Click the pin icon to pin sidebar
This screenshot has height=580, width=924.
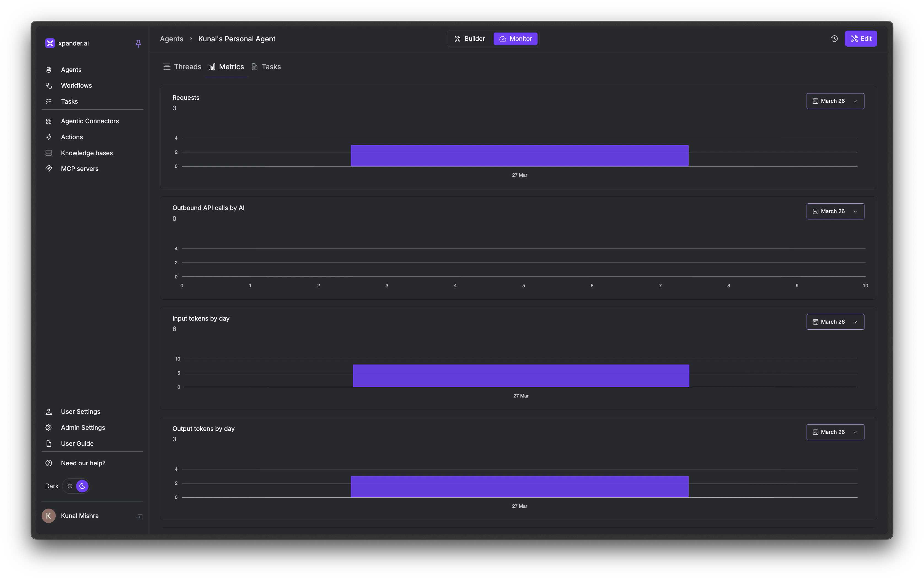(138, 43)
